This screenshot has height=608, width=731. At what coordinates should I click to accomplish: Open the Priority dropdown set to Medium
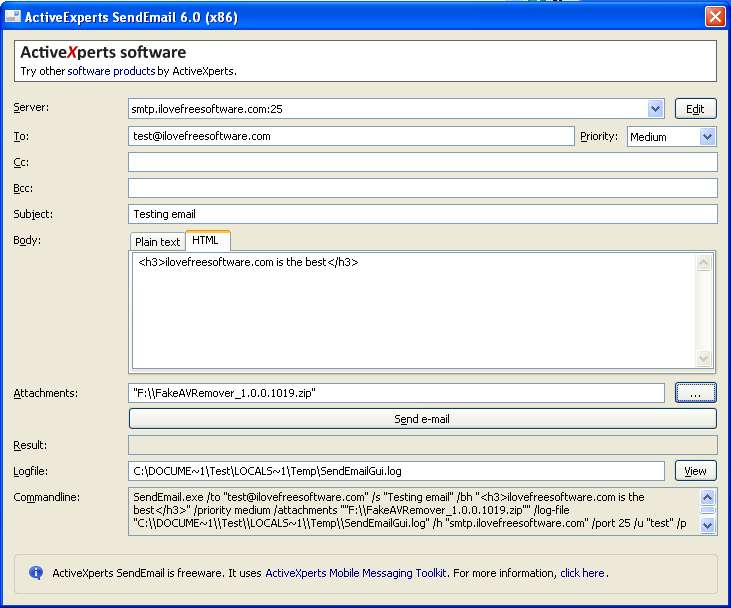(x=707, y=137)
